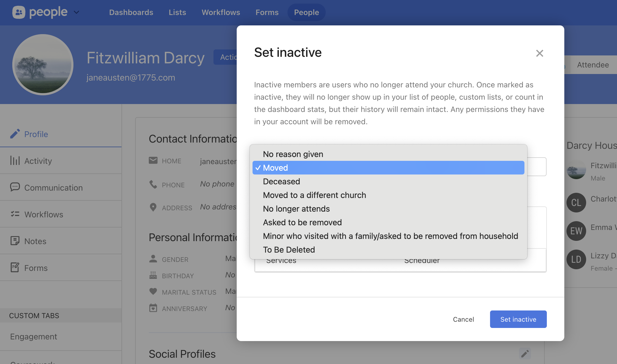This screenshot has height=364, width=617.
Task: Expand the people app switcher chevron
Action: (x=76, y=12)
